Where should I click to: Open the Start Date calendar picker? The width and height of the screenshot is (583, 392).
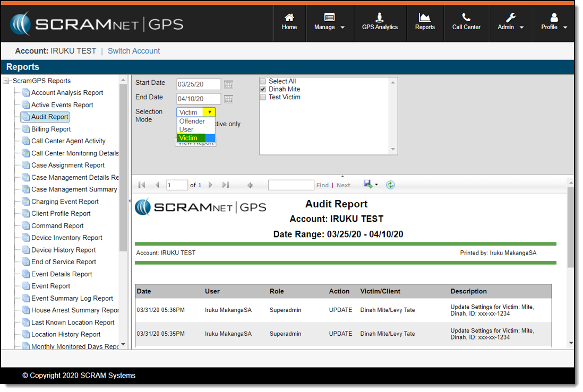tap(228, 85)
